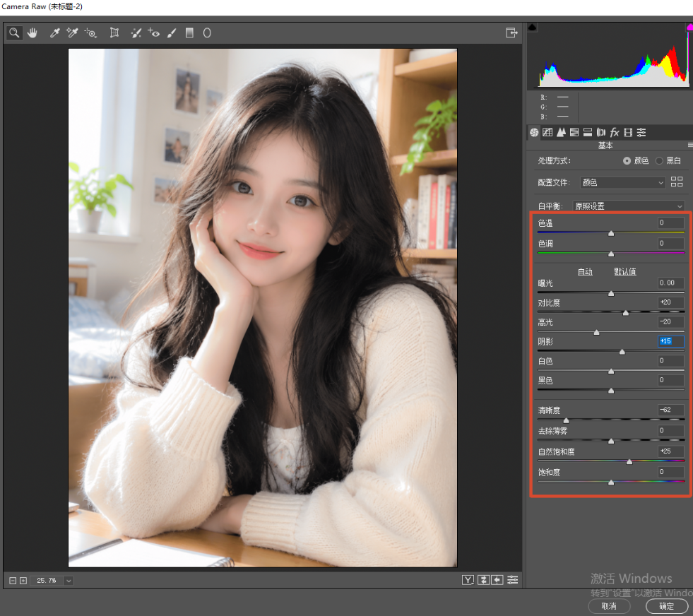Click the 曝光 slider handle
This screenshot has height=616, width=693.
pyautogui.click(x=611, y=293)
